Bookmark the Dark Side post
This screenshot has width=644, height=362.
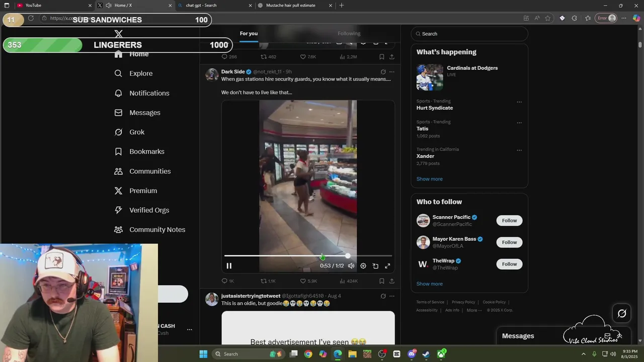click(382, 281)
